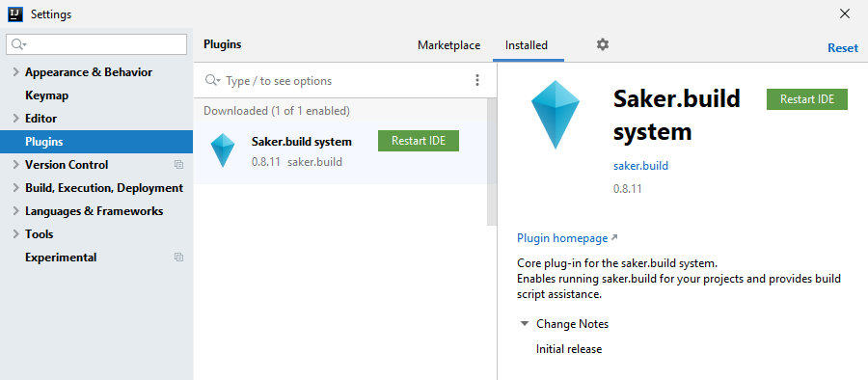
Task: Click the Saker.build diamond icon in plugin list
Action: (223, 150)
